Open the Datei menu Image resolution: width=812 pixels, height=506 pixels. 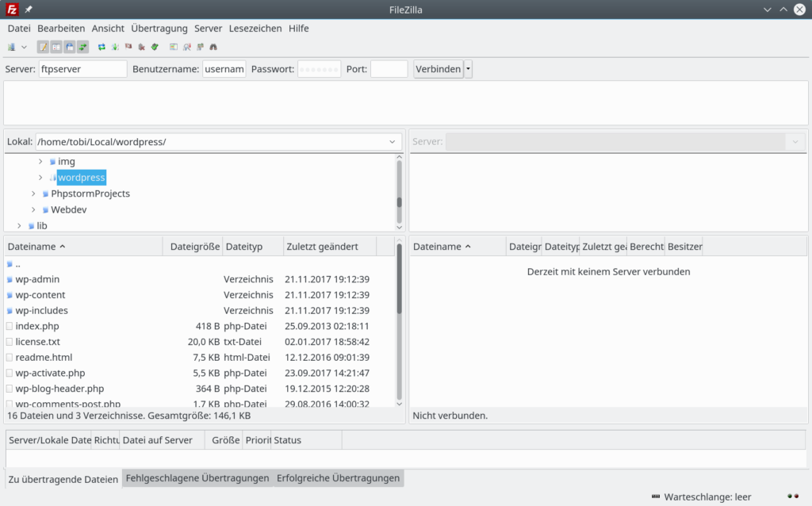[x=19, y=29]
